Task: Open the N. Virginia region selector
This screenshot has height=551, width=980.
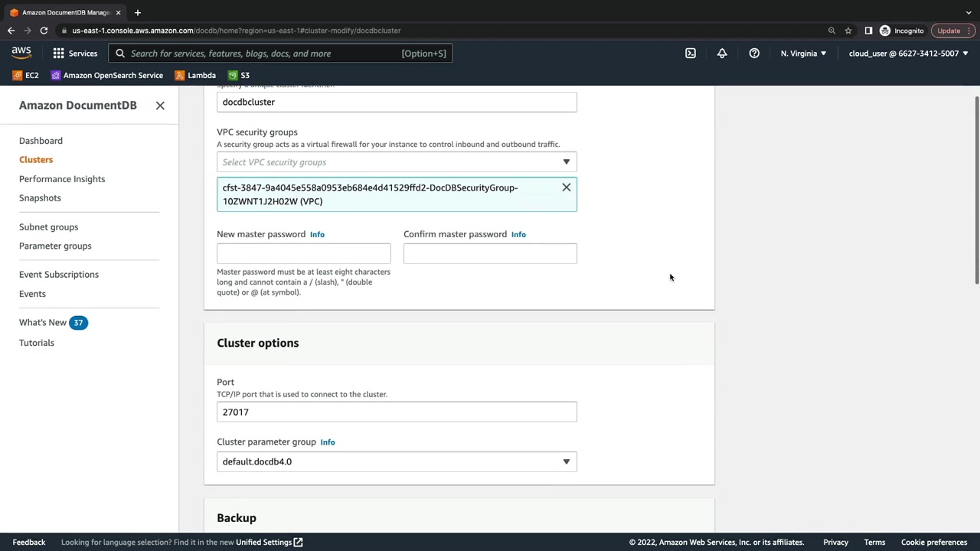Action: (803, 54)
